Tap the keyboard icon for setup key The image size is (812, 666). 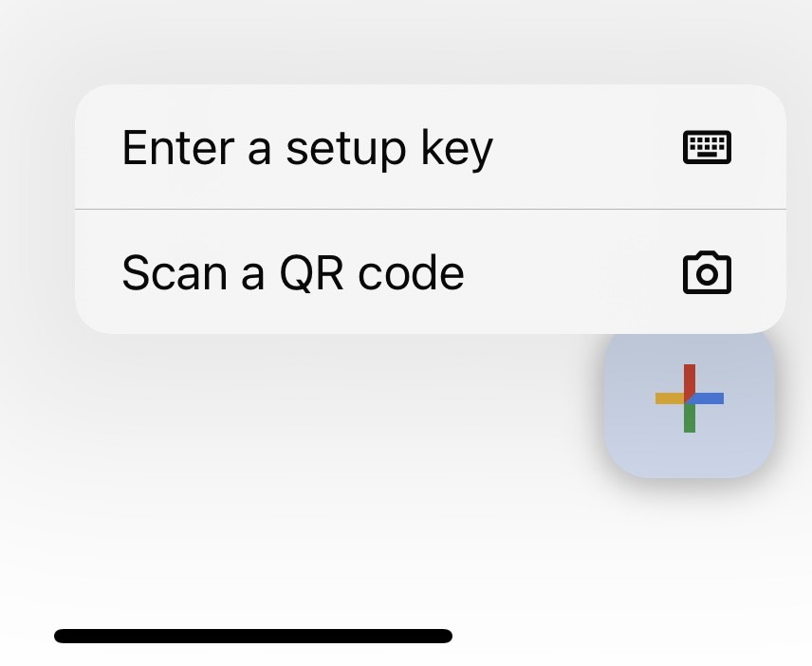(x=707, y=148)
